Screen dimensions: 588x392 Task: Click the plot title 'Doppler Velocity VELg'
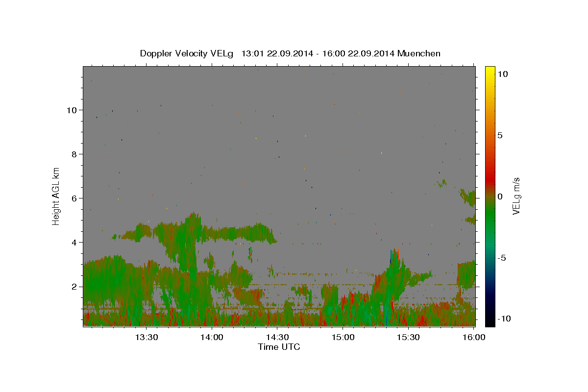click(x=186, y=53)
